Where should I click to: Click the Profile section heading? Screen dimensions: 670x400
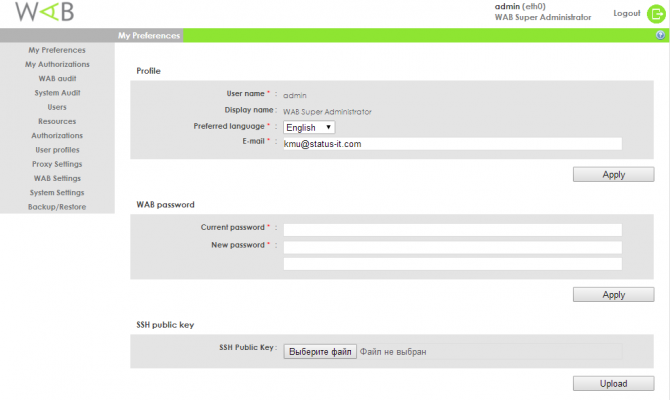pos(148,71)
